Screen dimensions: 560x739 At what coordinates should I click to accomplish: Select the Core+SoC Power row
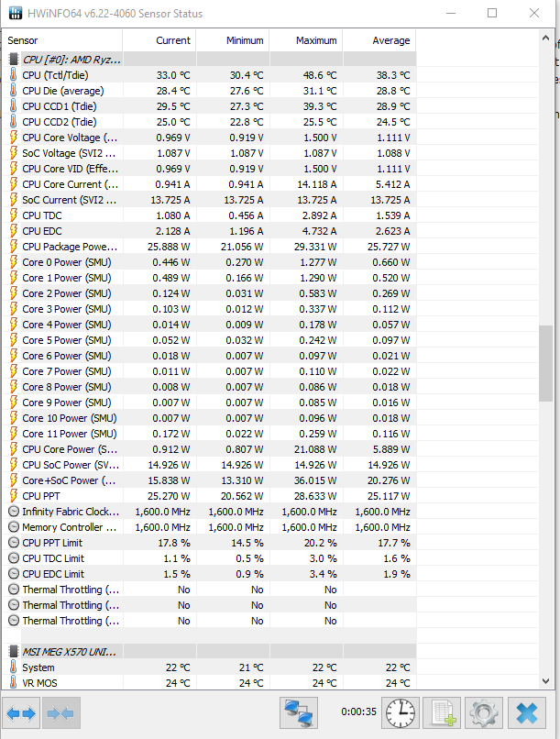210,480
